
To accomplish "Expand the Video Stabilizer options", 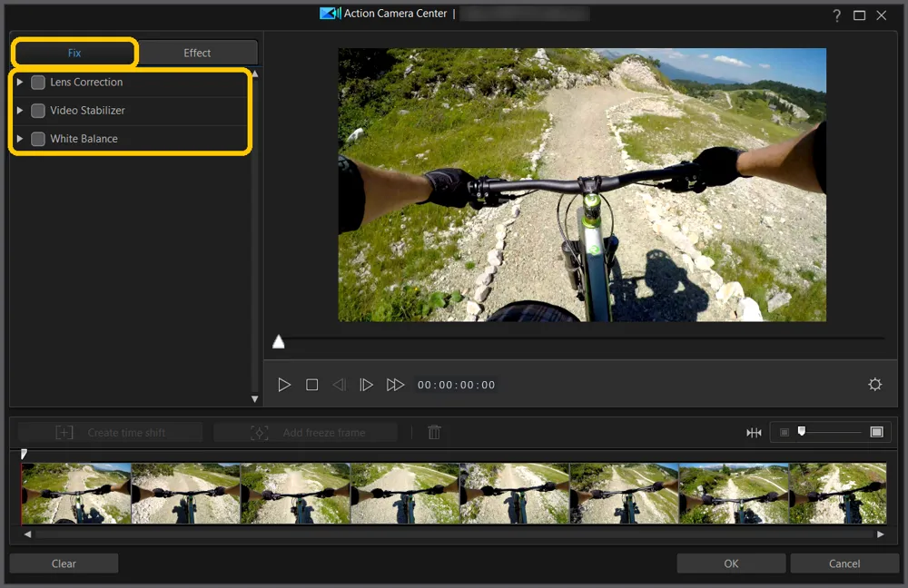I will (x=20, y=110).
